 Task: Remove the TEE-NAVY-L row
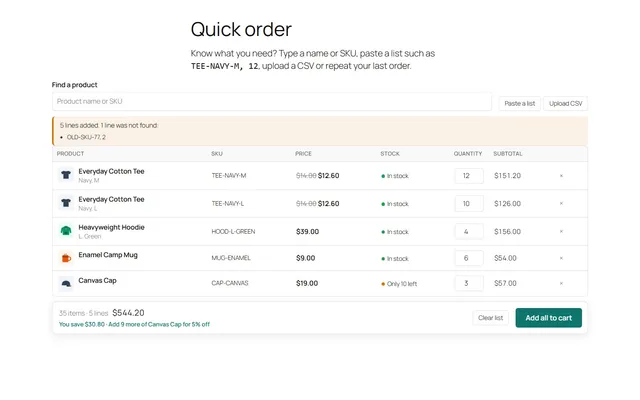[561, 203]
